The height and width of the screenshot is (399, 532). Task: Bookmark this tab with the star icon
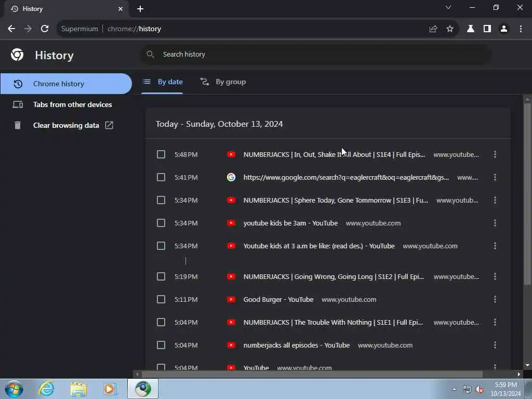(450, 29)
